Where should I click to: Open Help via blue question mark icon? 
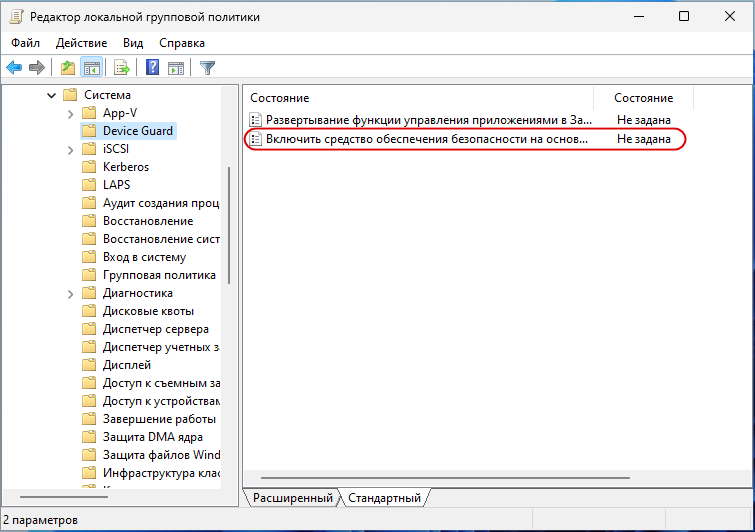pyautogui.click(x=152, y=67)
